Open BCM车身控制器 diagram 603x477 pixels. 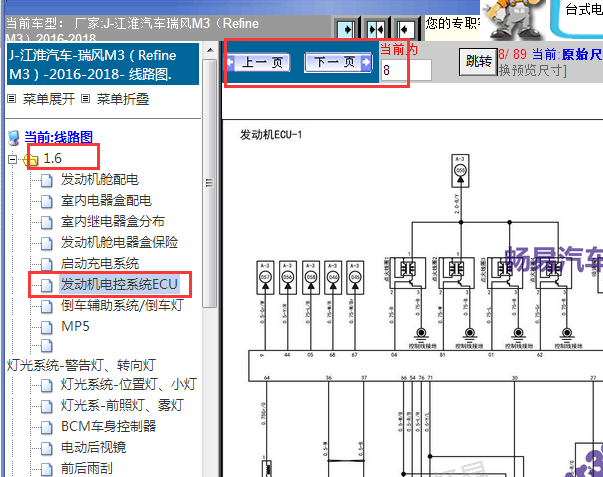point(108,426)
